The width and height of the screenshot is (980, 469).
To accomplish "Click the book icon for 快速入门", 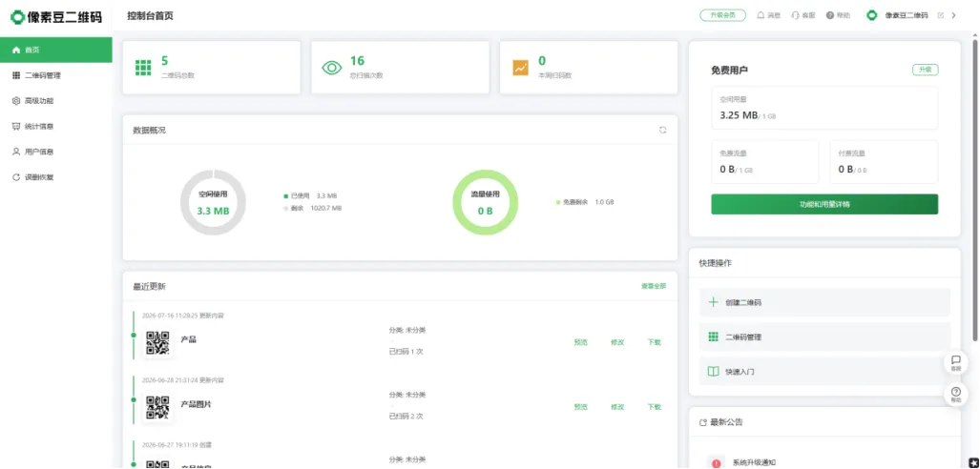I will 713,372.
